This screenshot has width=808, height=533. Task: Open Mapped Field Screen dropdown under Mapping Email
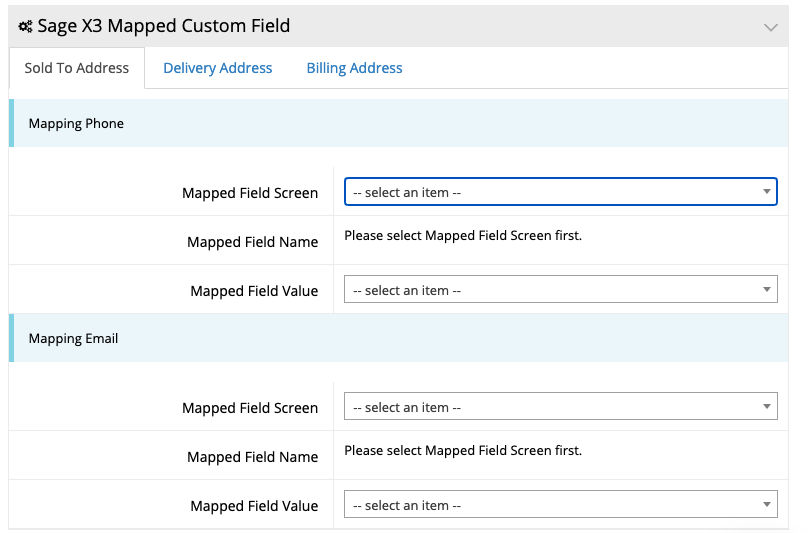561,406
